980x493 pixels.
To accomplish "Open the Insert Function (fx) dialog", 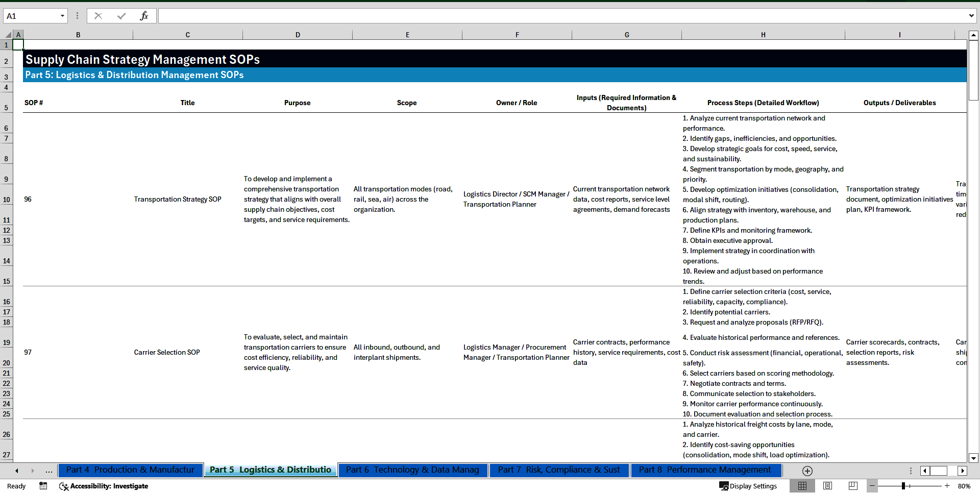I will click(144, 16).
